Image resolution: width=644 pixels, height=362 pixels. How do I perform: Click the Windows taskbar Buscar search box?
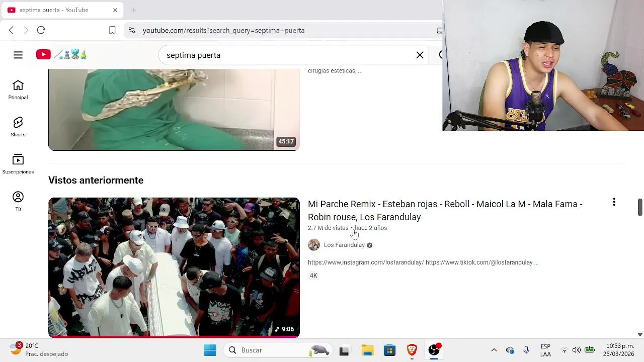pyautogui.click(x=277, y=350)
